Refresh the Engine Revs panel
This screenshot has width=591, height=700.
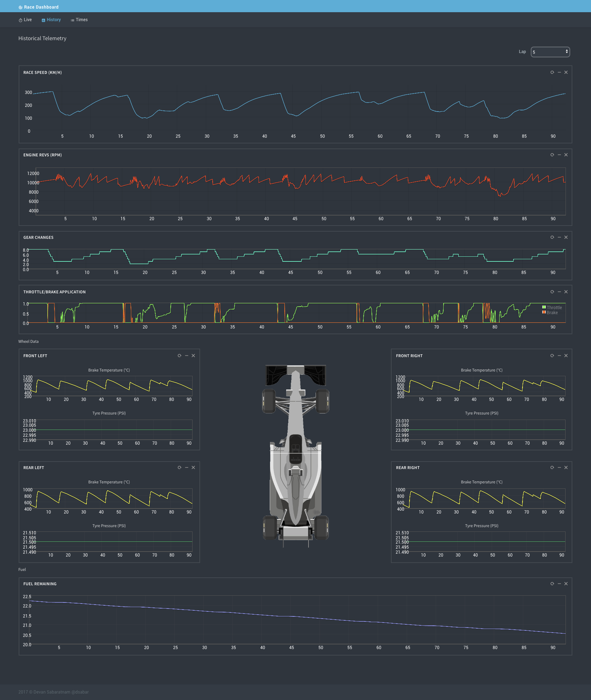(552, 155)
